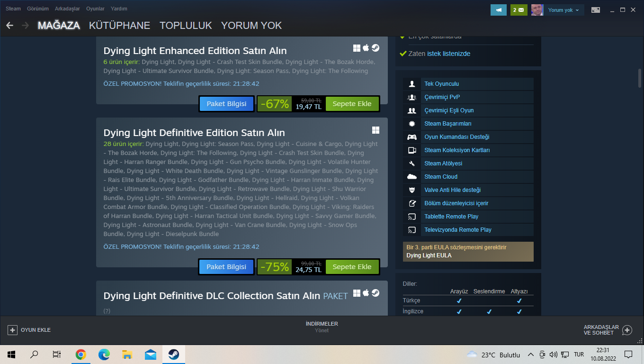644x364 pixels.
Task: Click the Valve Anti Hile shield icon
Action: click(x=412, y=190)
